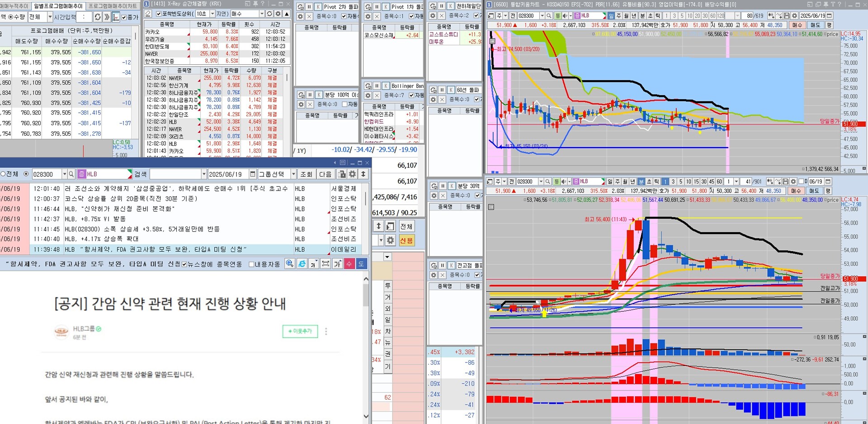Click the +이웃추가 button
Viewport: 868px width, 424px height.
[x=300, y=331]
